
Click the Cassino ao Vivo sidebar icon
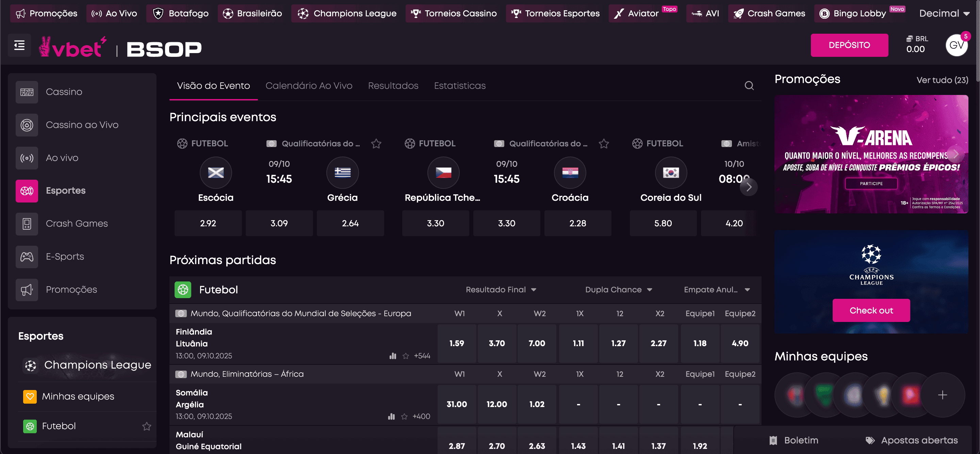coord(27,125)
